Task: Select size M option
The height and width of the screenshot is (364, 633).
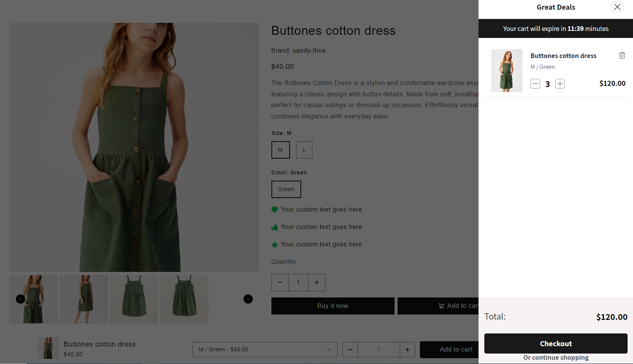Action: (280, 150)
